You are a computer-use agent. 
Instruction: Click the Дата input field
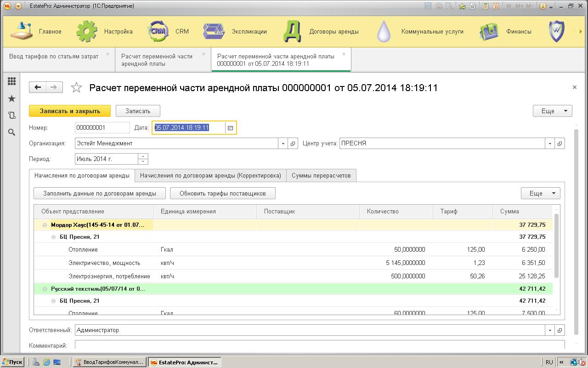[x=189, y=128]
